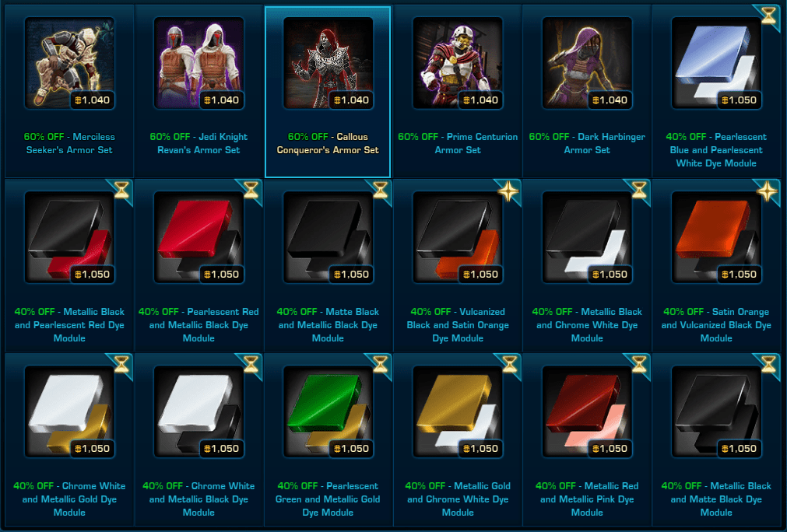Viewport: 787px width, 532px height.
Task: Select the Pearlescent Red and Metallic Black dye icon
Action: tap(199, 238)
